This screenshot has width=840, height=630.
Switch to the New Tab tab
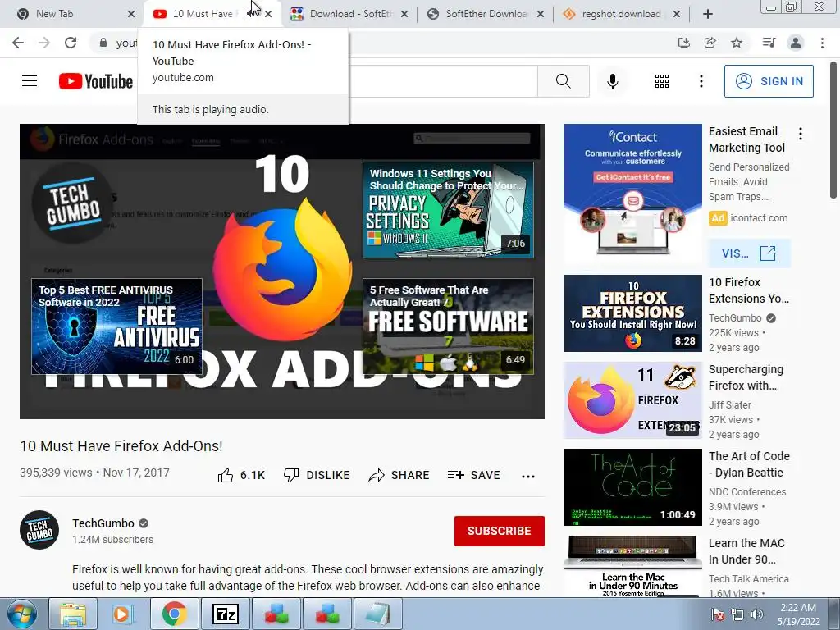point(75,14)
